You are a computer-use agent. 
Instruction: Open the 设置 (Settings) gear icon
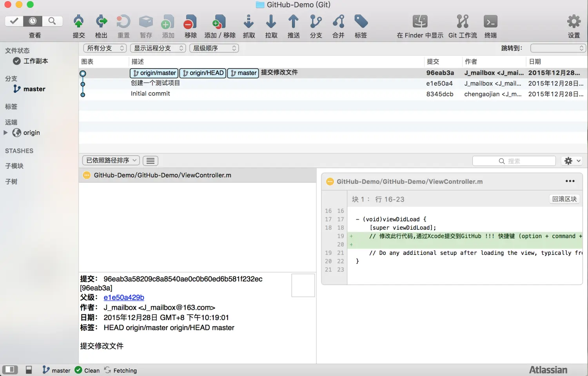[x=574, y=22]
